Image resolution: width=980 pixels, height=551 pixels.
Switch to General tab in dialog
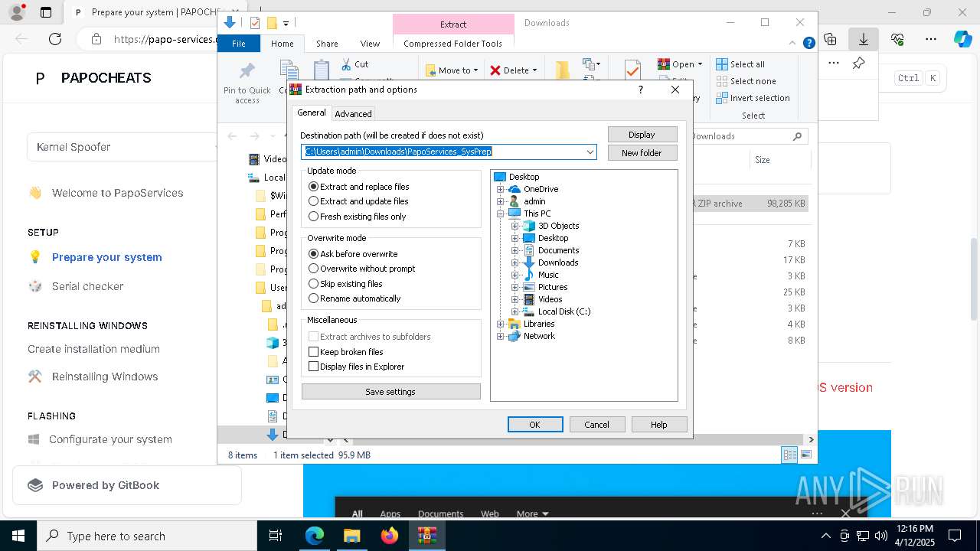(x=312, y=112)
